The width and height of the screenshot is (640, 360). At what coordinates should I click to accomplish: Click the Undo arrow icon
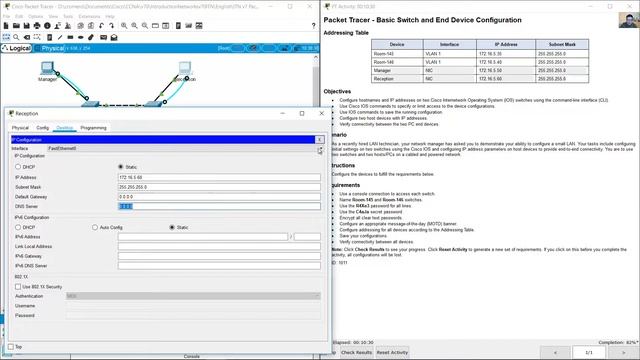[101, 26]
